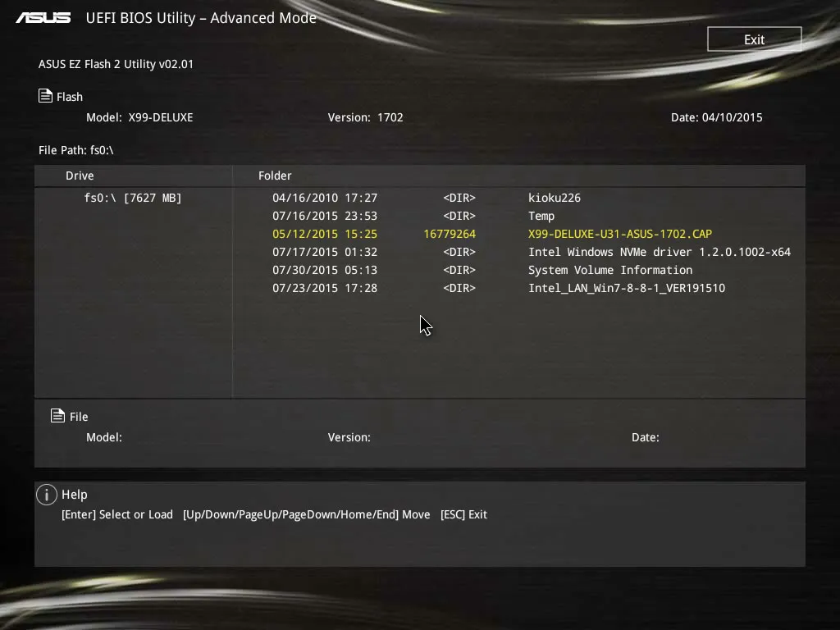Click the File section label

point(79,417)
